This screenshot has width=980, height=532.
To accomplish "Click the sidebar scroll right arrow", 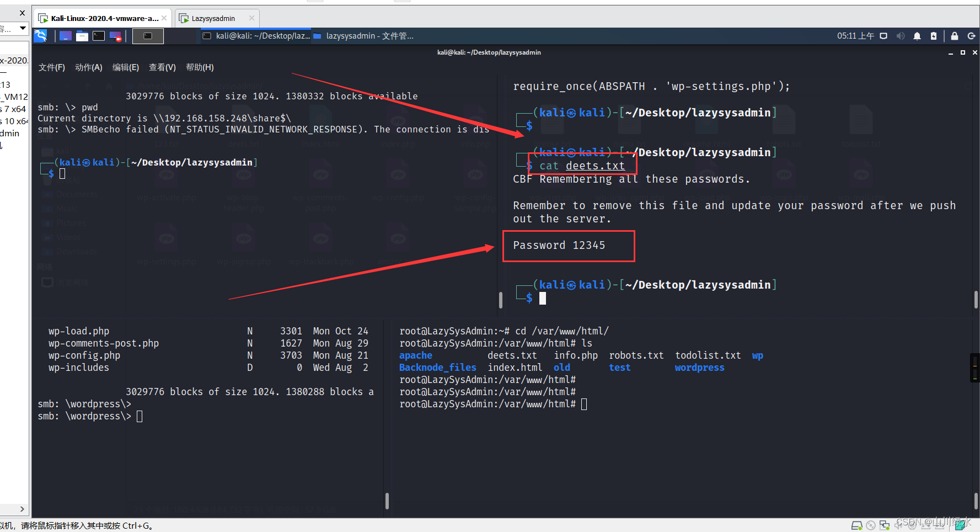I will click(22, 509).
